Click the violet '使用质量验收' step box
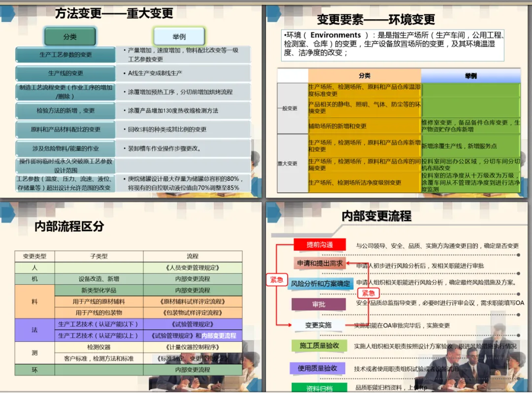The height and width of the screenshot is (393, 532). coord(318,368)
